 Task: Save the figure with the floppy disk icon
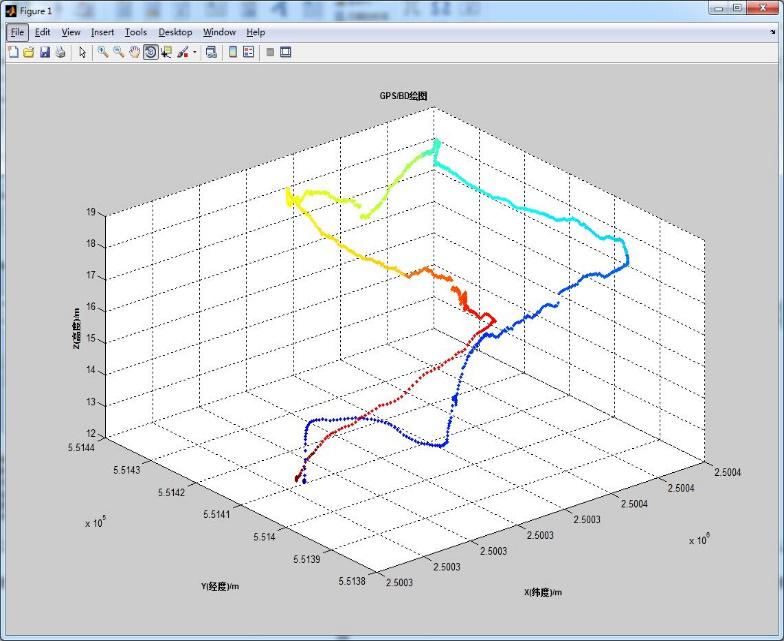45,52
